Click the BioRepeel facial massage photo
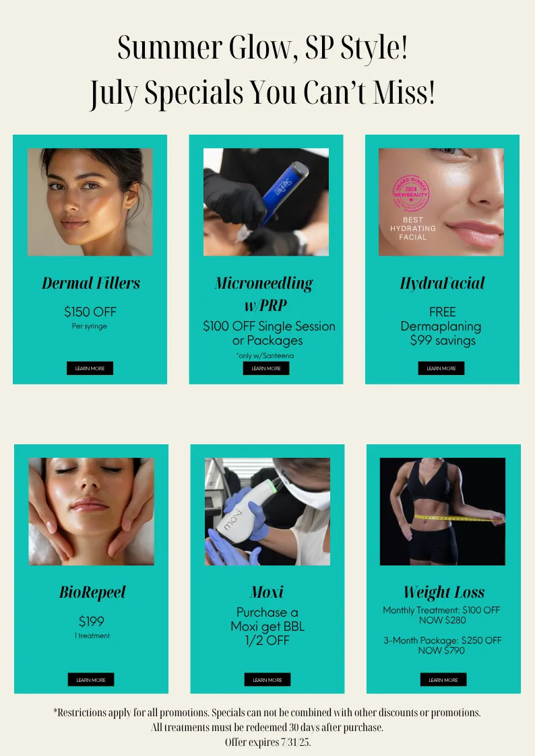The image size is (535, 756). (91, 512)
